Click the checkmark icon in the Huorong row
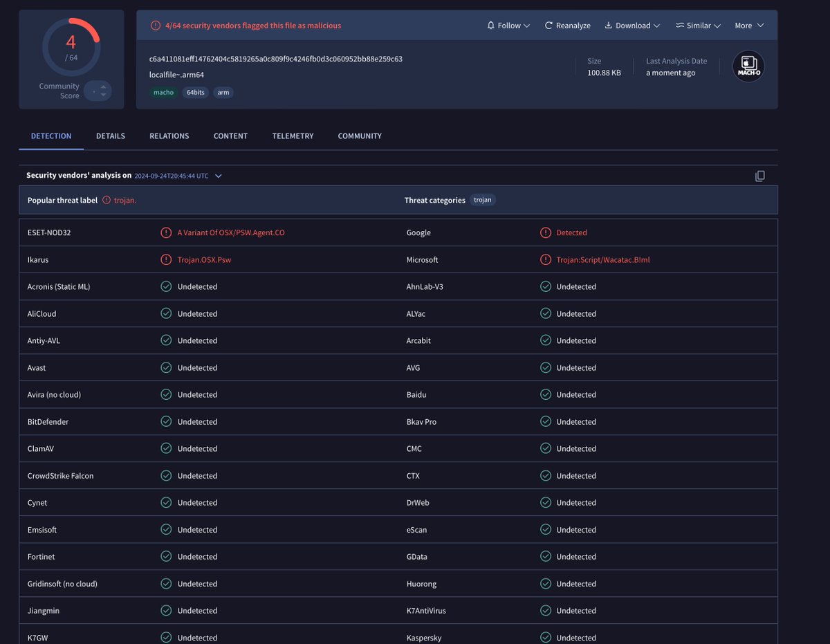Image resolution: width=830 pixels, height=644 pixels. point(545,583)
